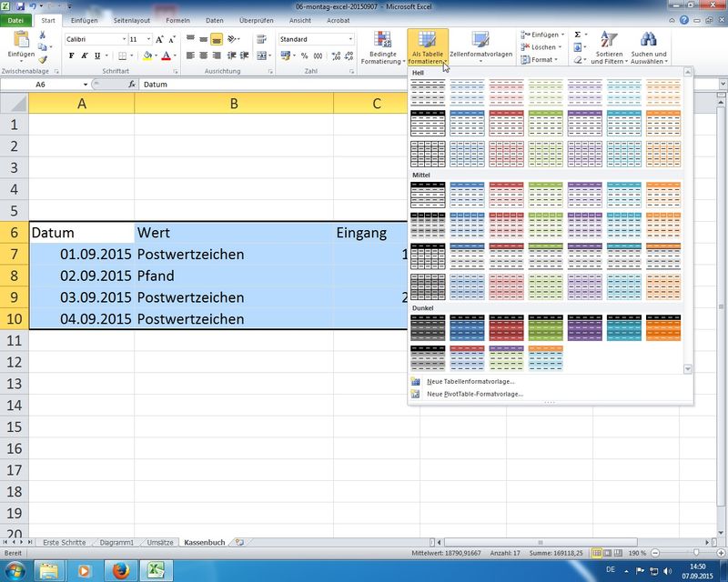Choose Neue PivotTable-Formatvorlage... option

[x=474, y=394]
